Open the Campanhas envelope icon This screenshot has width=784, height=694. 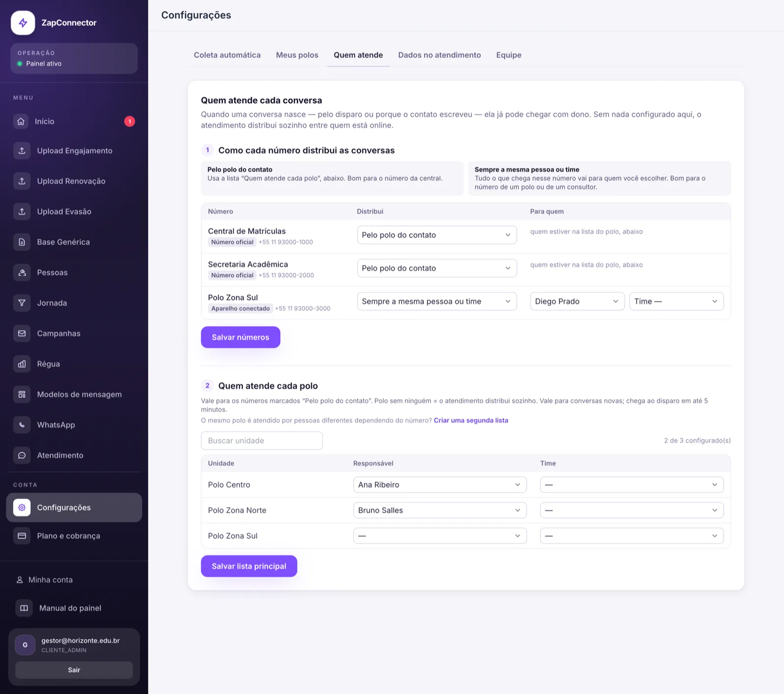pos(22,334)
